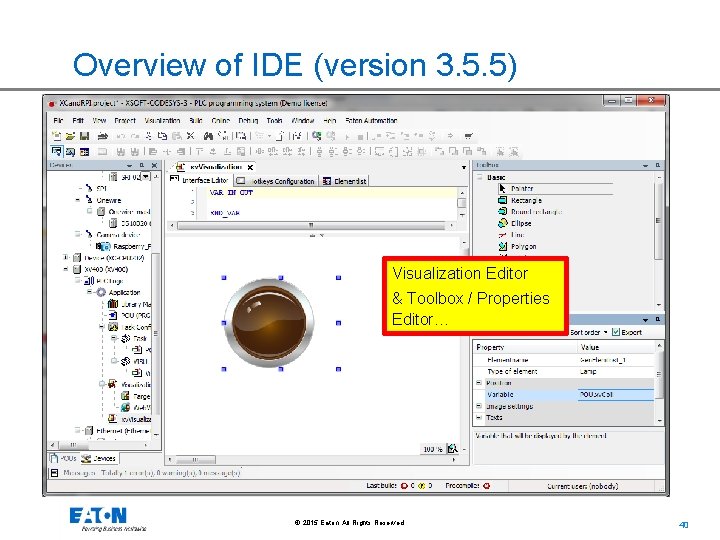Collapse the Texts property group

(x=478, y=417)
